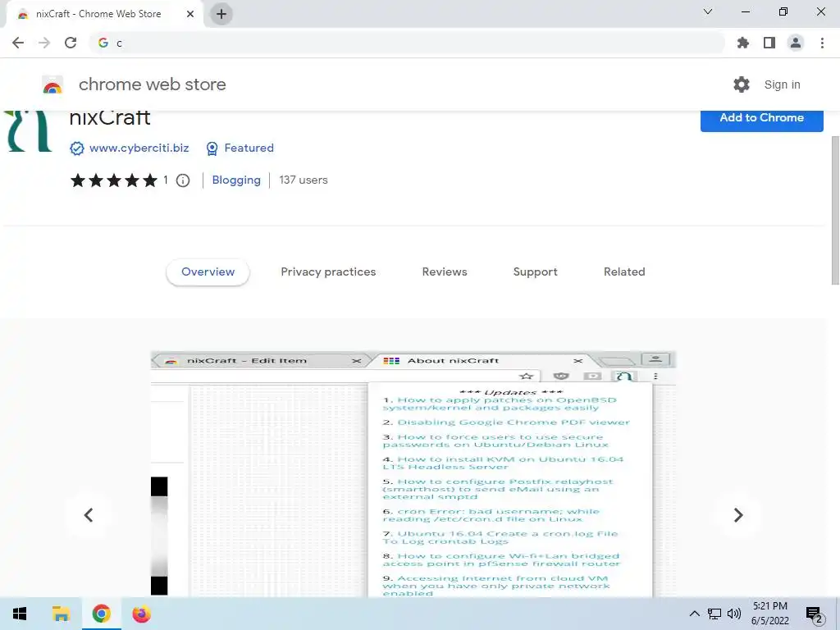Click the Google icon in address bar
The image size is (840, 630).
(103, 43)
